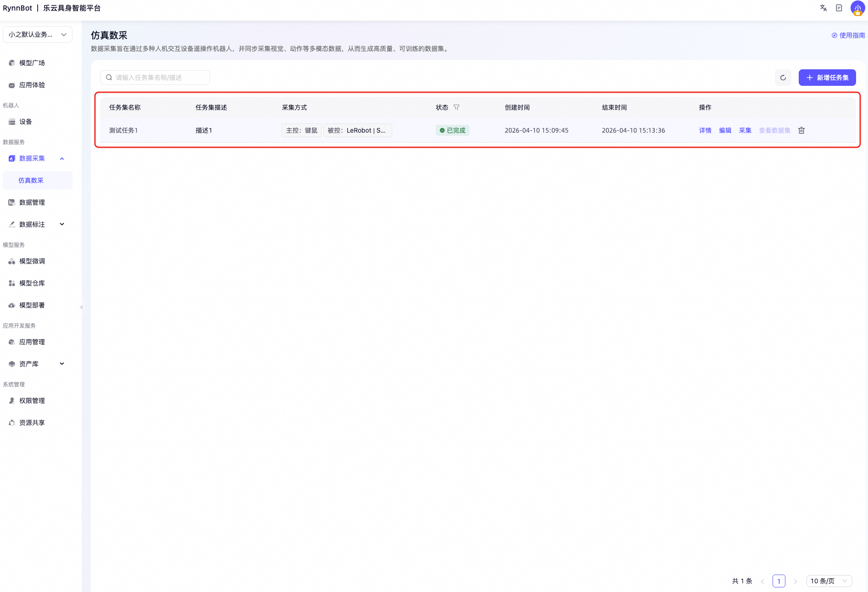868x592 pixels.
Task: Click the refresh list icon button
Action: pos(783,78)
